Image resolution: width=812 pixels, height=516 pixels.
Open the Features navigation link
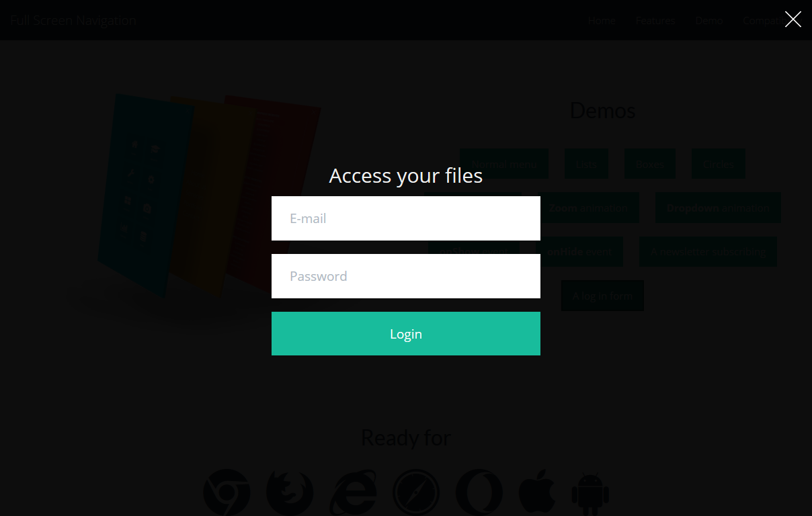655,21
